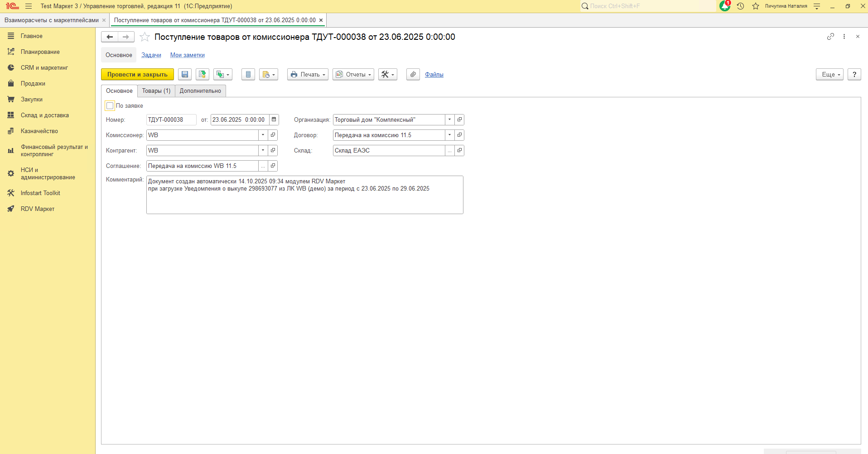This screenshot has width=868, height=454.
Task: Click Провести и закрыть button
Action: [137, 75]
